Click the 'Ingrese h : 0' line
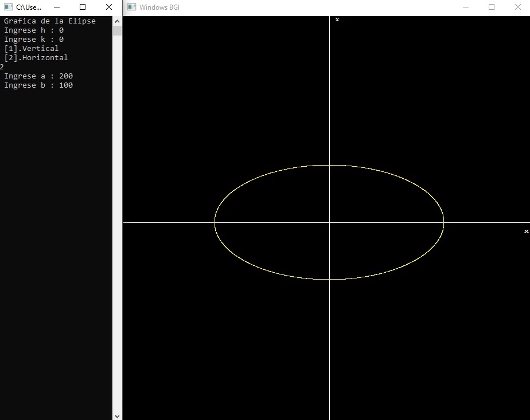Screen dimensions: 530x420 pyautogui.click(x=34, y=30)
